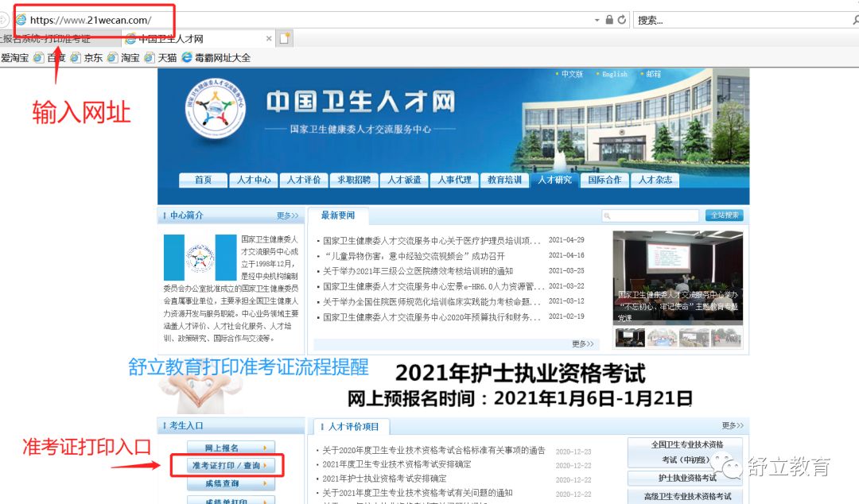Switch to the 报名系统-打印准考证 tab
The image size is (859, 504).
click(x=60, y=38)
